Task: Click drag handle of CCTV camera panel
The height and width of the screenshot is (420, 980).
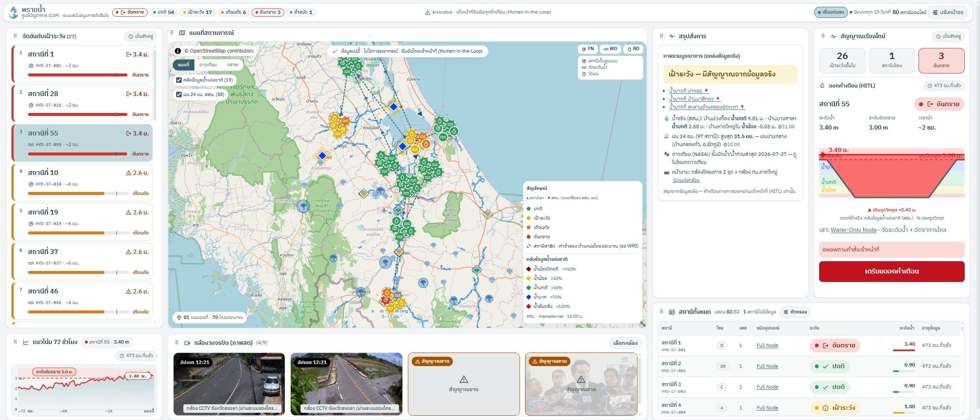Action: (177, 343)
